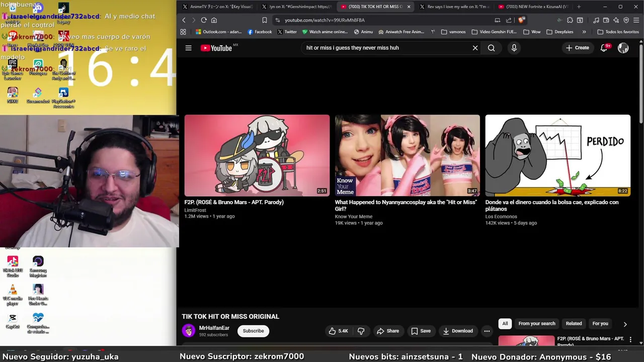
Task: Open options for the F2P sidebar video
Action: click(x=630, y=340)
